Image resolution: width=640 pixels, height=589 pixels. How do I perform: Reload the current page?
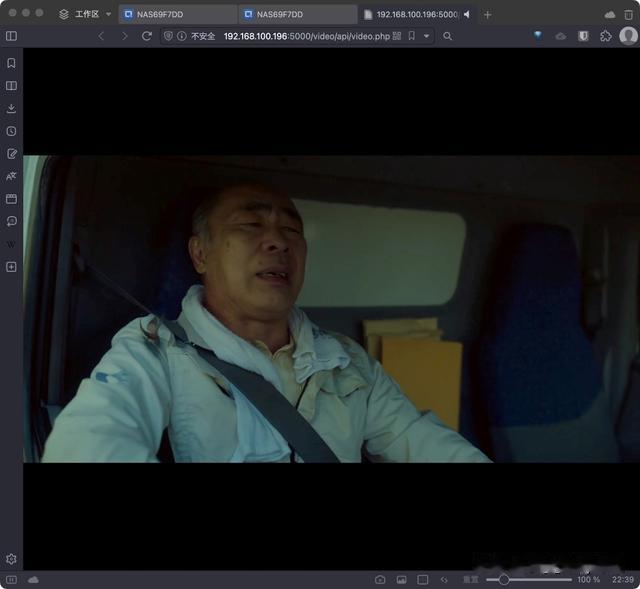tap(147, 36)
